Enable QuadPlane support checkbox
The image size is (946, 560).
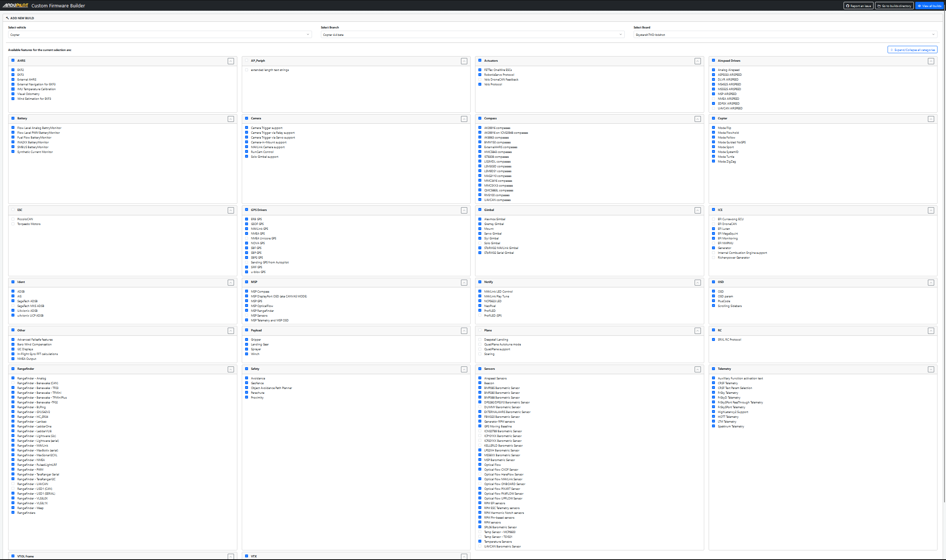[480, 349]
